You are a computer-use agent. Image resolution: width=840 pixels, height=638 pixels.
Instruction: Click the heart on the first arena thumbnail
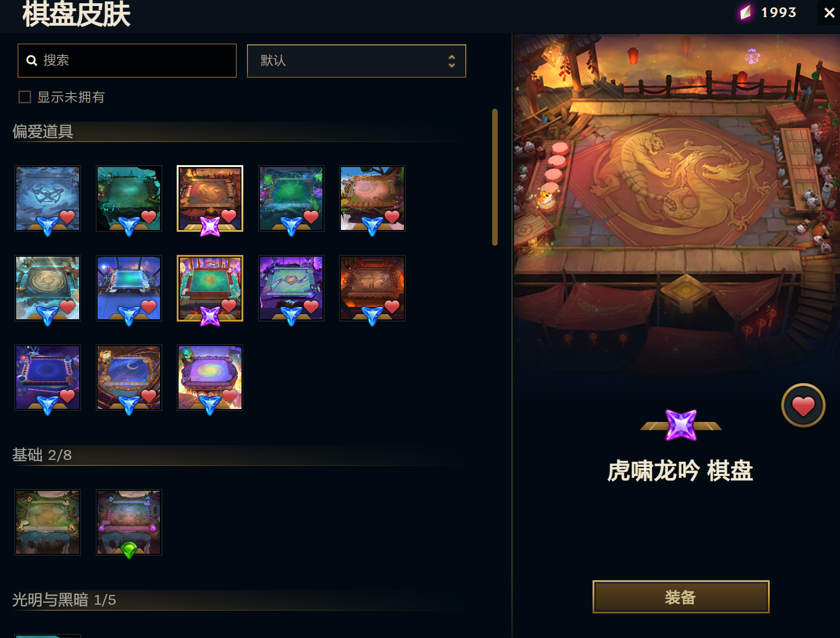(x=68, y=217)
